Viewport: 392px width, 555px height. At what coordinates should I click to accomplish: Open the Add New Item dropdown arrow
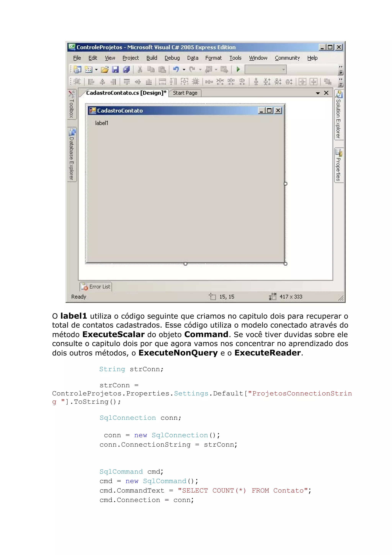coord(96,70)
